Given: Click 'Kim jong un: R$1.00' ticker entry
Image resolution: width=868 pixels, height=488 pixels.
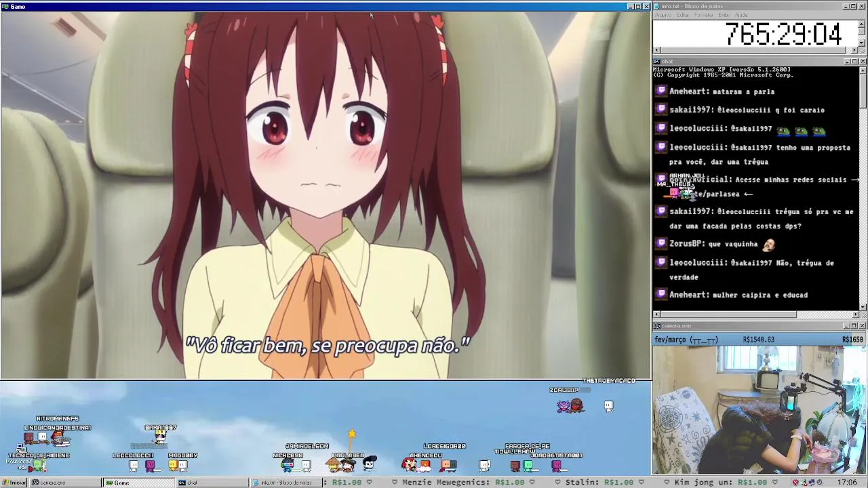Looking at the screenshot, I should (x=721, y=483).
